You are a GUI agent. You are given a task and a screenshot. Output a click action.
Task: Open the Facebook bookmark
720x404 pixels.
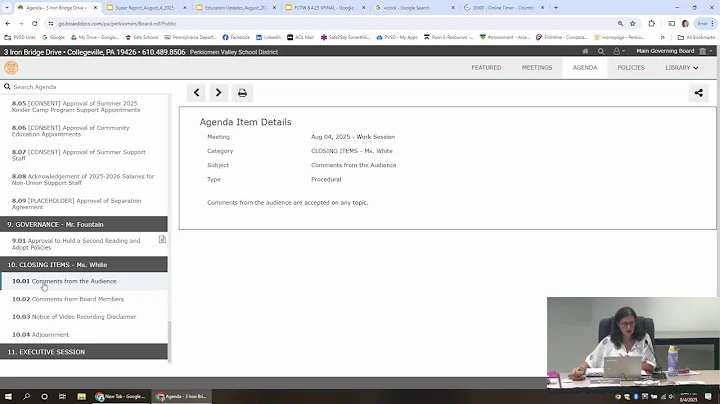pos(236,37)
